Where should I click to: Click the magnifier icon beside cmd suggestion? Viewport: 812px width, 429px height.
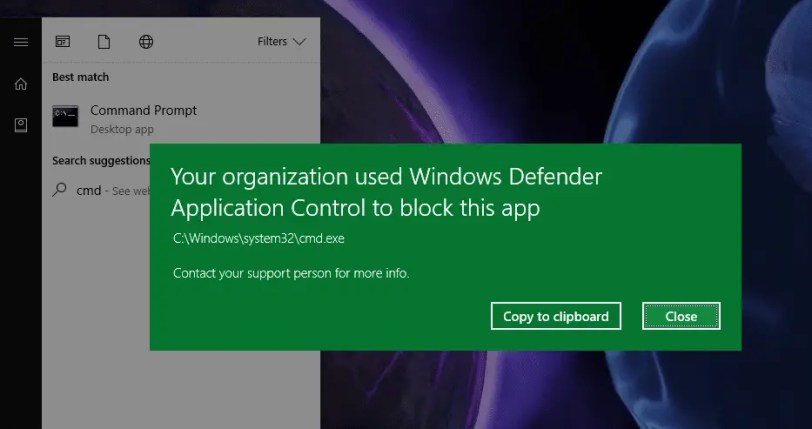pyautogui.click(x=60, y=190)
